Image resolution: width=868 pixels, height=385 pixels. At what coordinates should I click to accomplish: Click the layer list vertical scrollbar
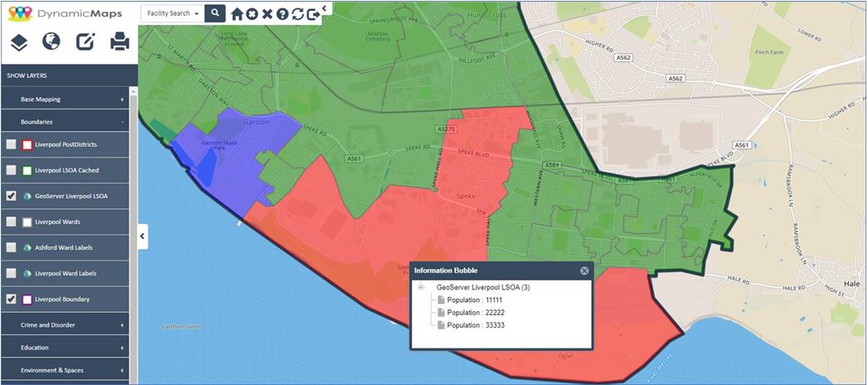point(134,235)
